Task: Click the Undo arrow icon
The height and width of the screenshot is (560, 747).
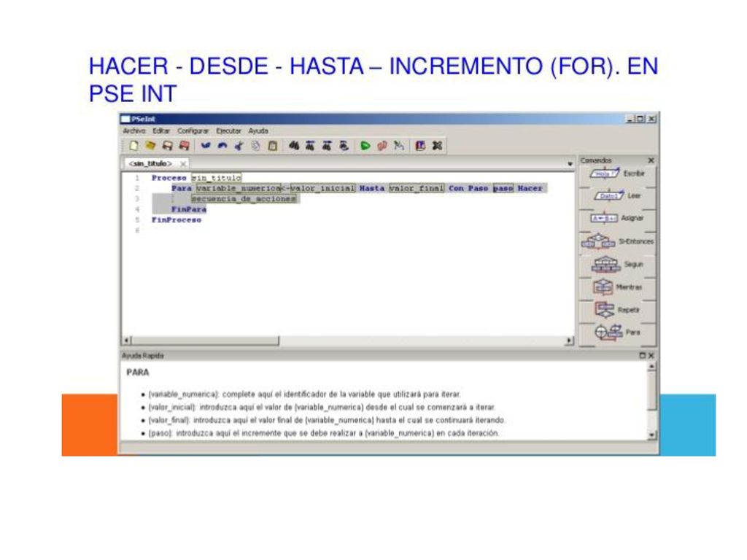Action: pos(205,146)
